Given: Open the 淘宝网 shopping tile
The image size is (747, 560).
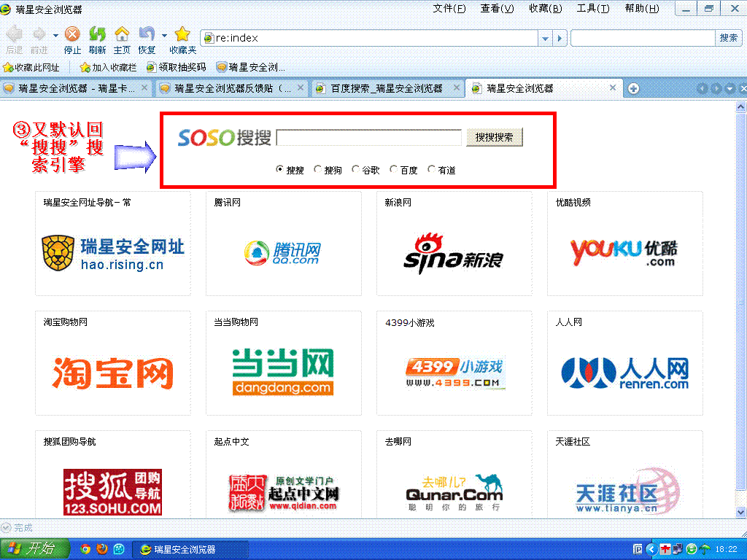Looking at the screenshot, I should pyautogui.click(x=113, y=363).
